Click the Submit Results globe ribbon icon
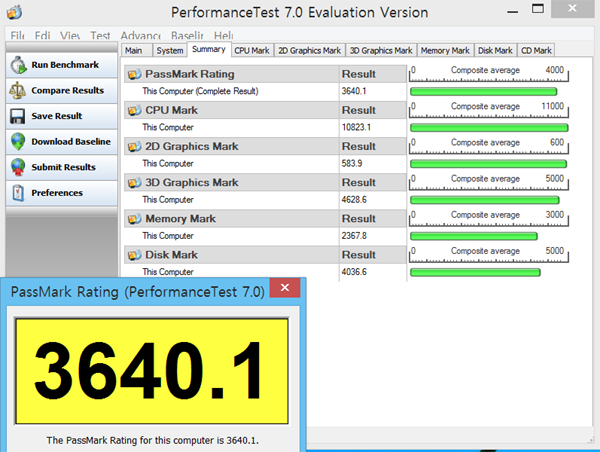Screen dimensions: 600x452 click(x=18, y=167)
